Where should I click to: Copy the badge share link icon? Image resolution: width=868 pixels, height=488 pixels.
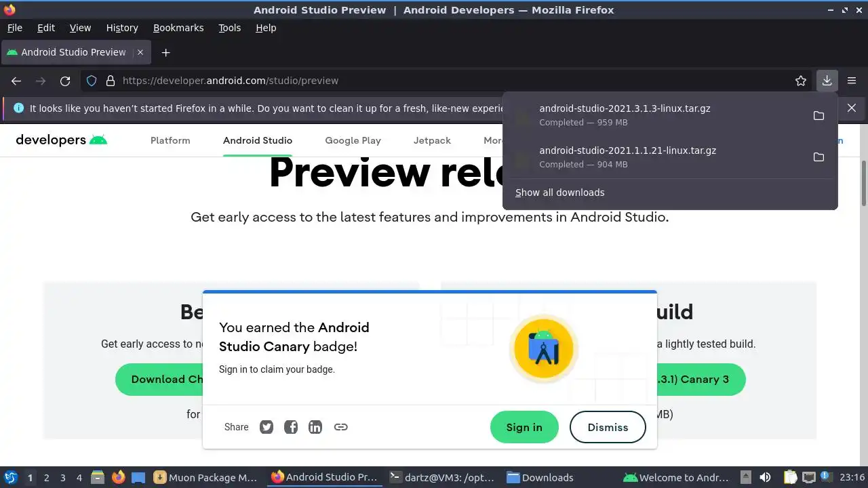pos(341,427)
